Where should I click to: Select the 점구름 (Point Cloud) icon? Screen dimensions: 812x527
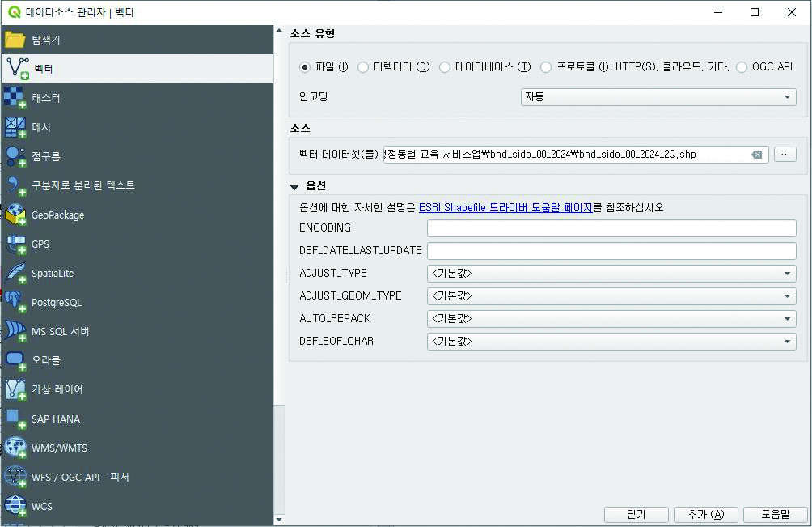point(15,156)
